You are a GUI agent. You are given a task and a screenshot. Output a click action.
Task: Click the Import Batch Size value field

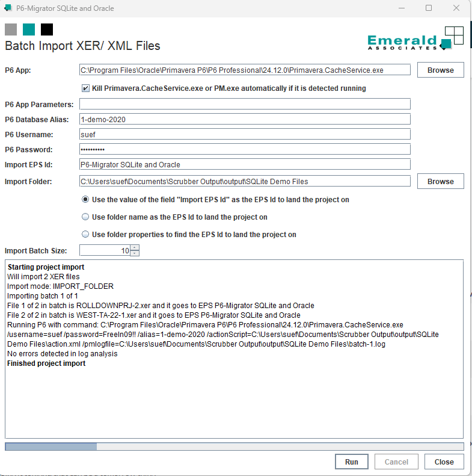(105, 250)
